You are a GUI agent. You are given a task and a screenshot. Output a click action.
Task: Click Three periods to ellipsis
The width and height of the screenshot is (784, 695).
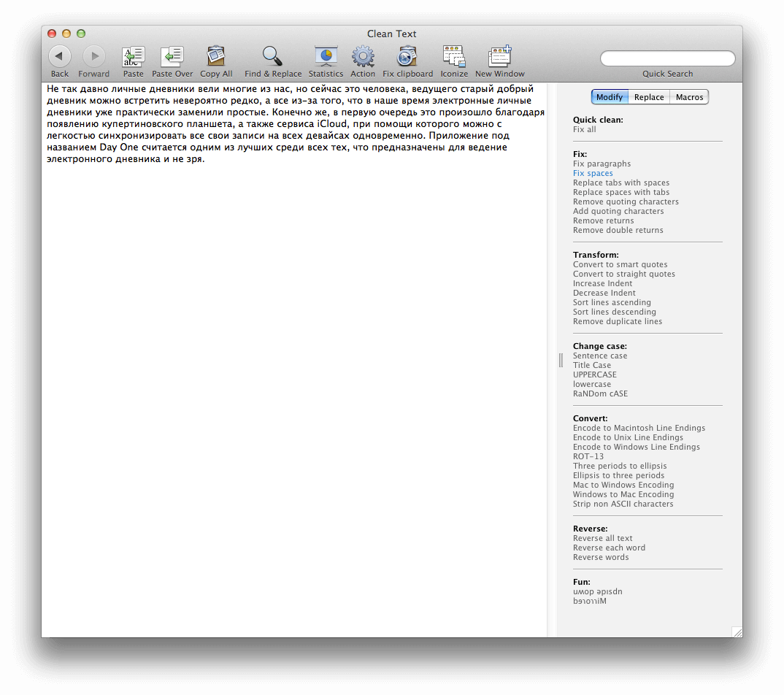point(620,466)
